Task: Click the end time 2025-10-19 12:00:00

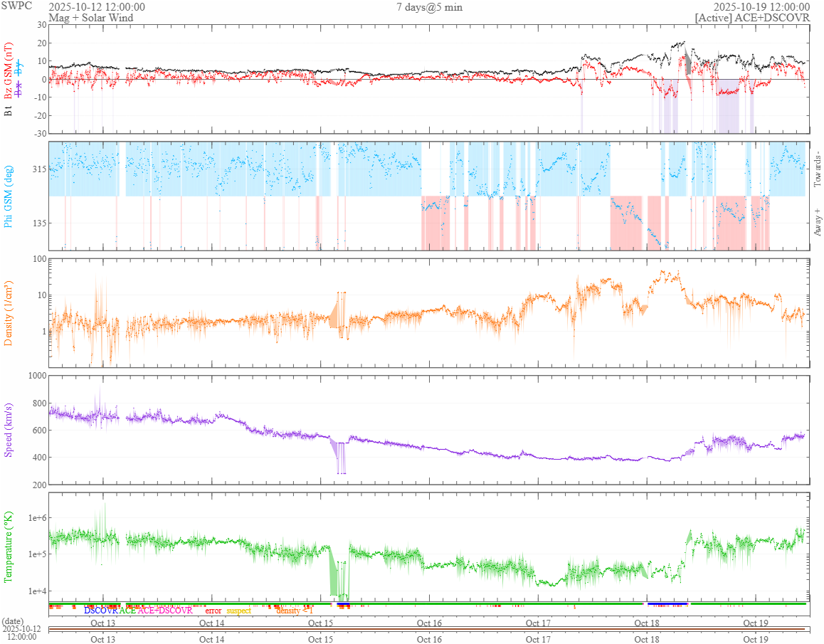Action: click(761, 7)
